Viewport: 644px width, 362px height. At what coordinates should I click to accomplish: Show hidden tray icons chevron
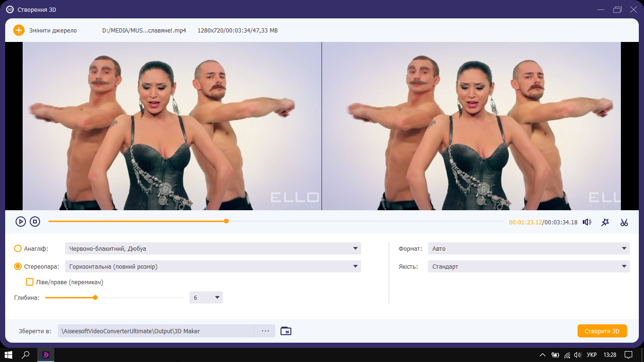543,355
